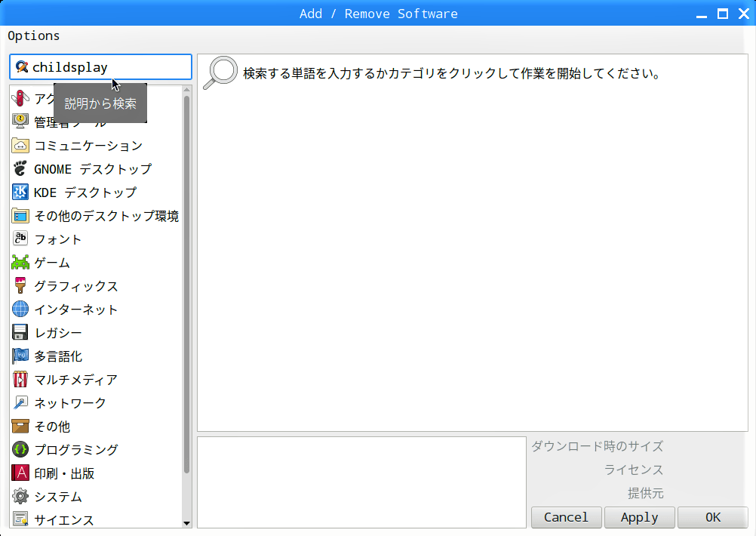Click the communication cloud icon
756x536 pixels.
(20, 145)
